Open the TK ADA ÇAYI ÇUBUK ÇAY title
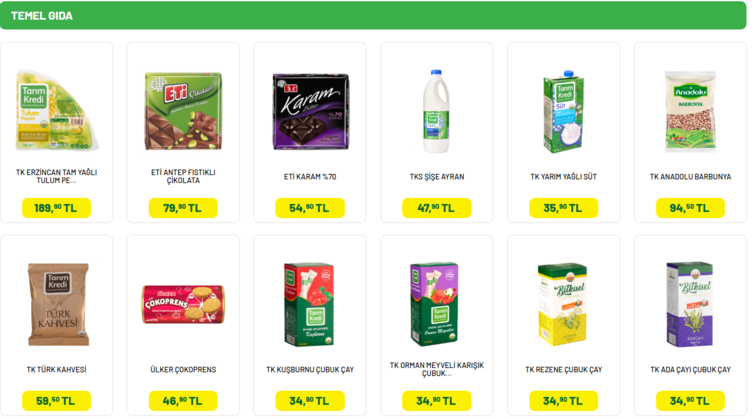The image size is (752, 419). tap(690, 370)
